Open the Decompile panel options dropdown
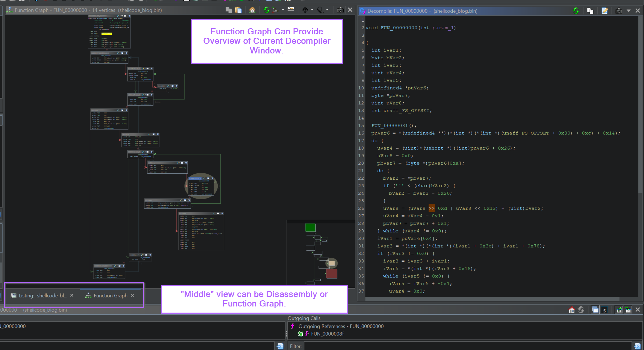The width and height of the screenshot is (644, 350). 629,11
